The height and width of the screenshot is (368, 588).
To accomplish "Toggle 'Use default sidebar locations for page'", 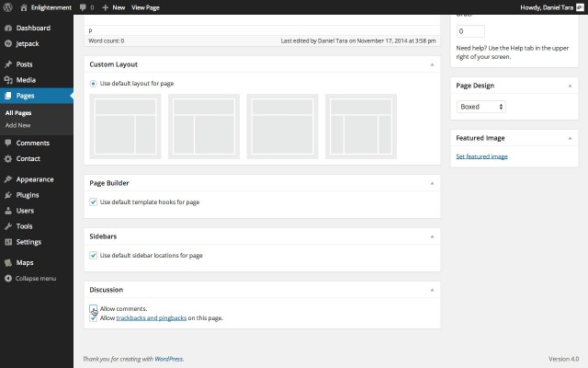I will [94, 255].
